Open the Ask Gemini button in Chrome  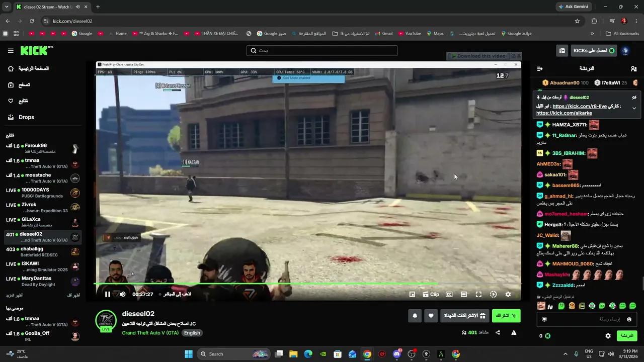click(573, 7)
